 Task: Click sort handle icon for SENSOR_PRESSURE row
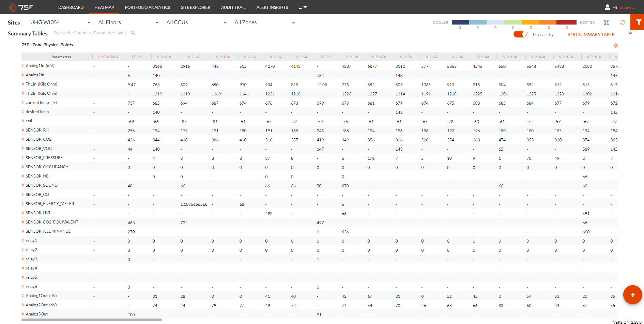pos(23,158)
